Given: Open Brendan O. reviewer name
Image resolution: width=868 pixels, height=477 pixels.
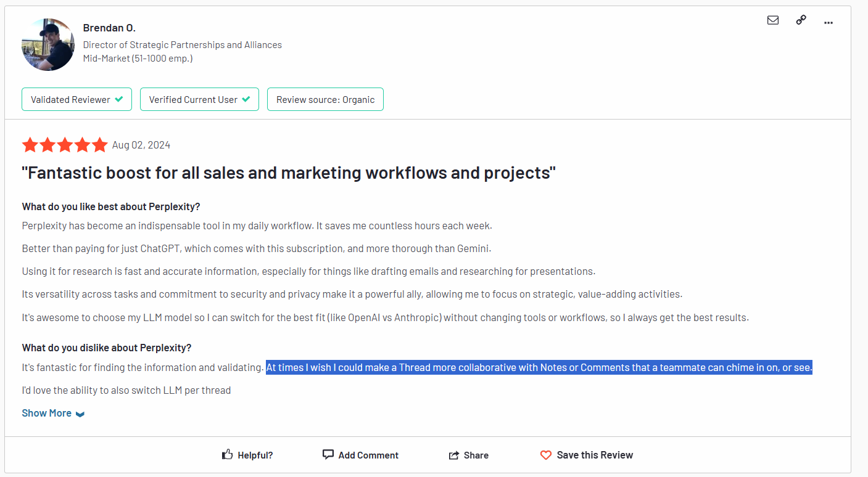Looking at the screenshot, I should (x=109, y=28).
